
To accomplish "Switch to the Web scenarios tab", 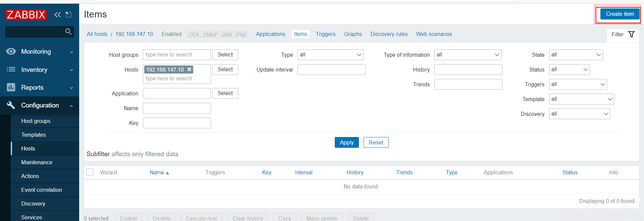I will click(434, 34).
